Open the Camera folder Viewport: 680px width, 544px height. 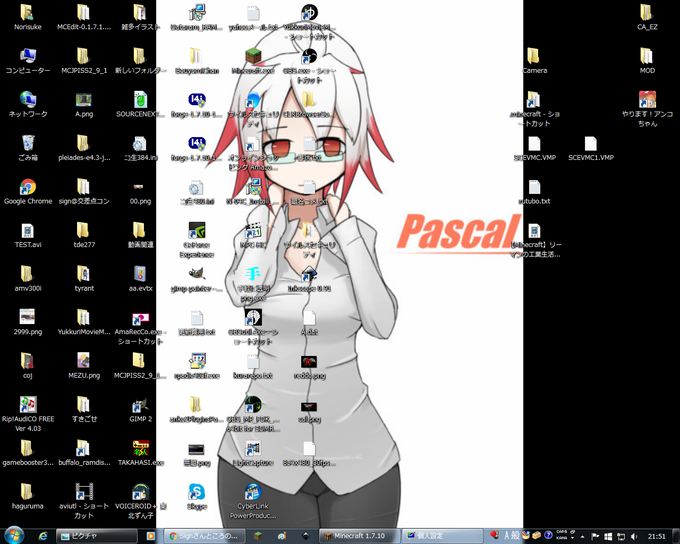(534, 61)
